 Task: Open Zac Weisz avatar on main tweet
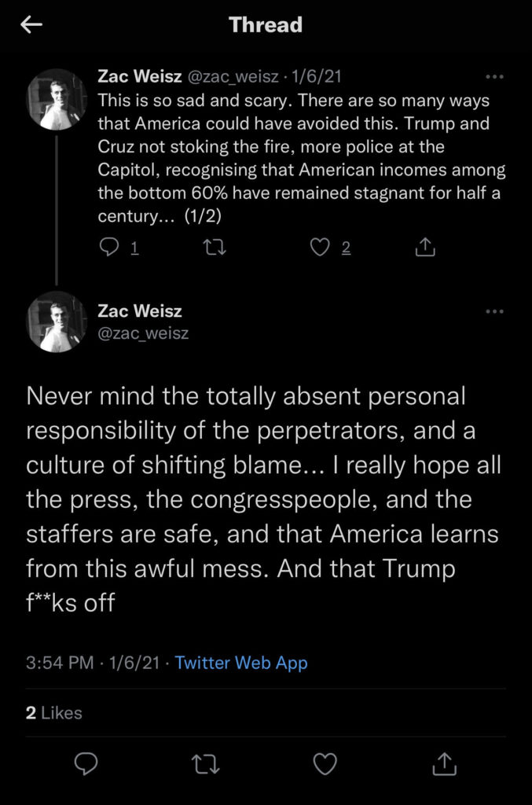[57, 321]
